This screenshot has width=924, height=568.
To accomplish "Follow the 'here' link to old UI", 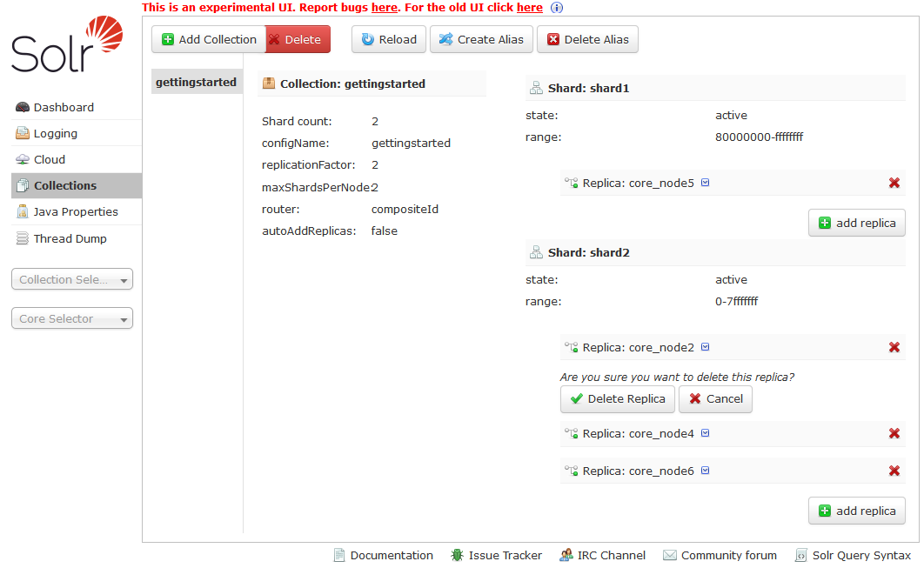I will click(x=530, y=8).
